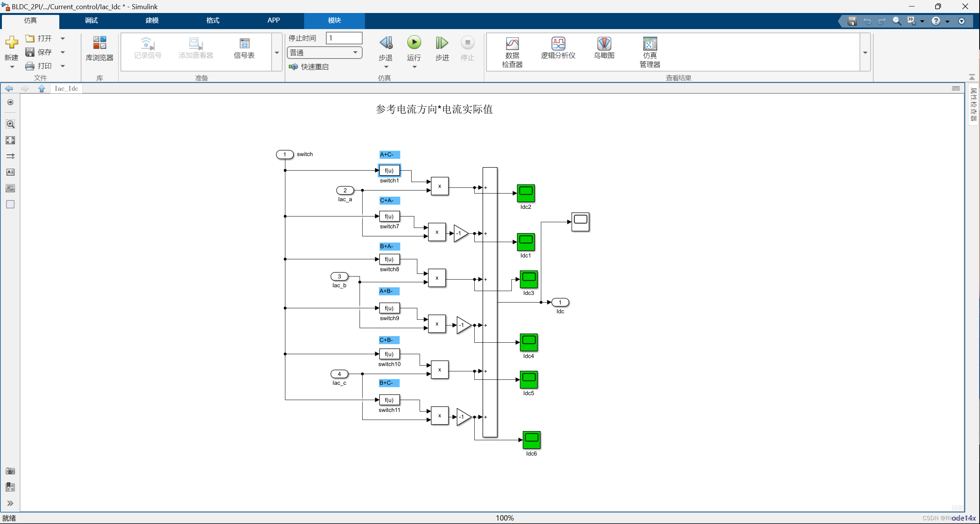Switch to the Debug (调试) tab
The height and width of the screenshot is (524, 980).
(x=91, y=20)
